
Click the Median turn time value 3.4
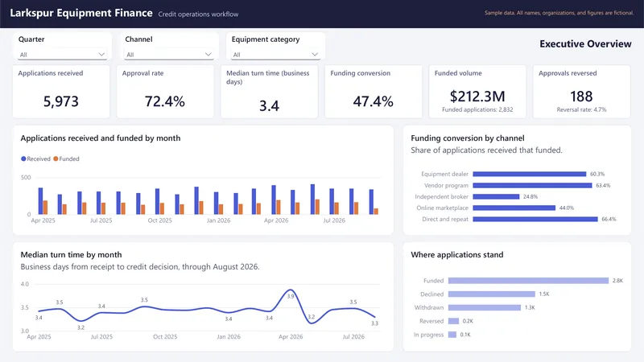coord(269,106)
